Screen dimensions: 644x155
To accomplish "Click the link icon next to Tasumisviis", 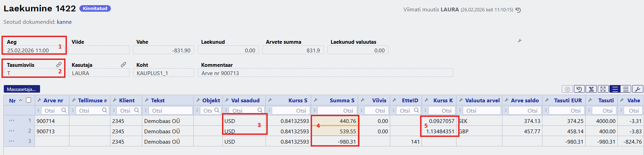I will pos(59,65).
